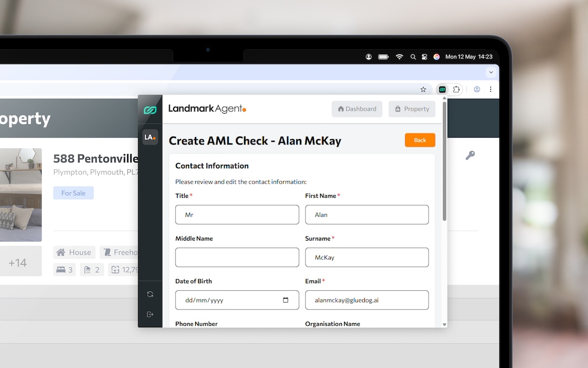
Task: Click the green extension icon in browser toolbar
Action: pyautogui.click(x=442, y=89)
